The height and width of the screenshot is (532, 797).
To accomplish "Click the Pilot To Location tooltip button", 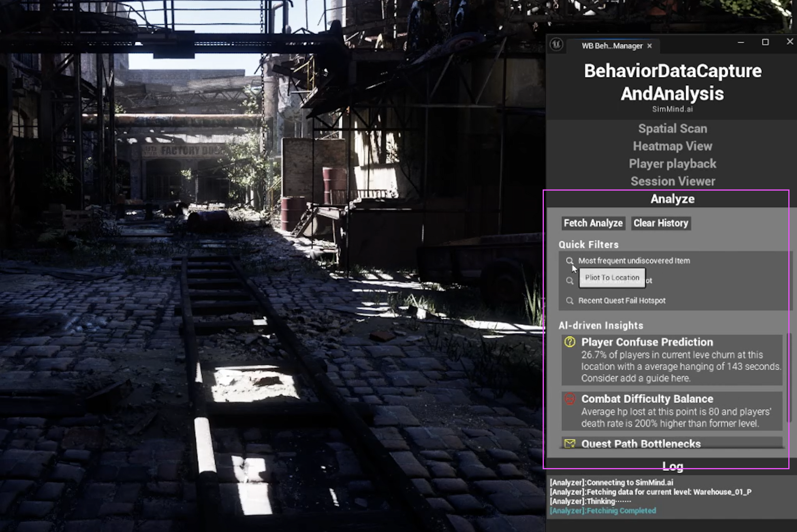I will pos(612,278).
